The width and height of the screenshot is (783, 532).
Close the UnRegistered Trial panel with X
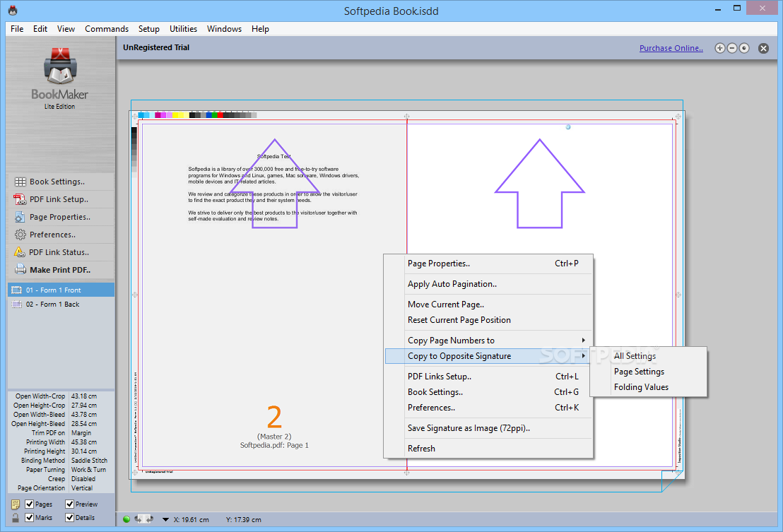(763, 49)
